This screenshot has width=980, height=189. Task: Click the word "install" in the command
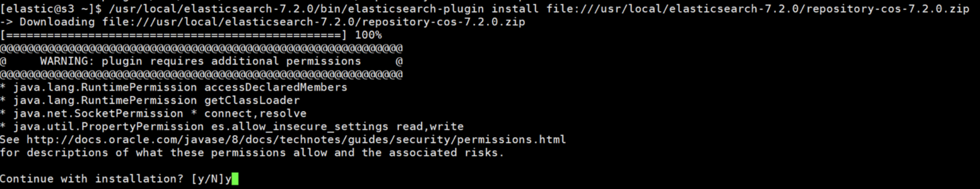514,9
